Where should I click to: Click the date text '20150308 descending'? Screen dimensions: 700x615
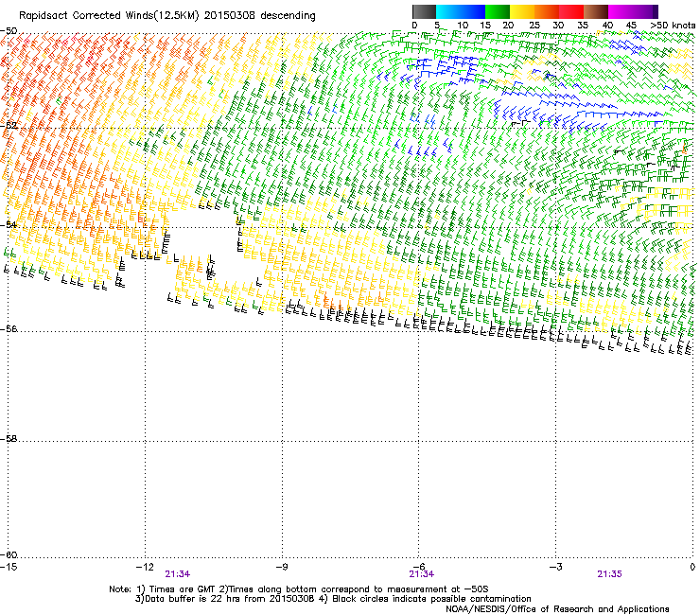click(x=260, y=16)
